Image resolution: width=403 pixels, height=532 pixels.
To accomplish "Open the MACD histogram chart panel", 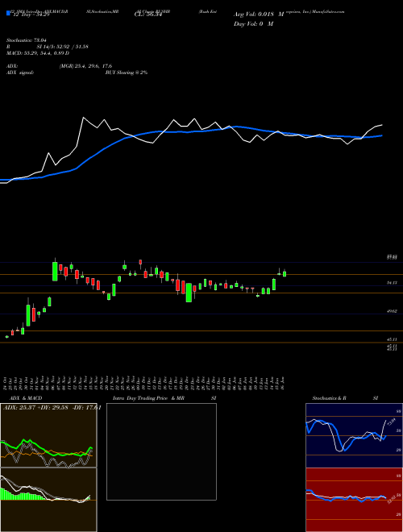I will (x=48, y=500).
